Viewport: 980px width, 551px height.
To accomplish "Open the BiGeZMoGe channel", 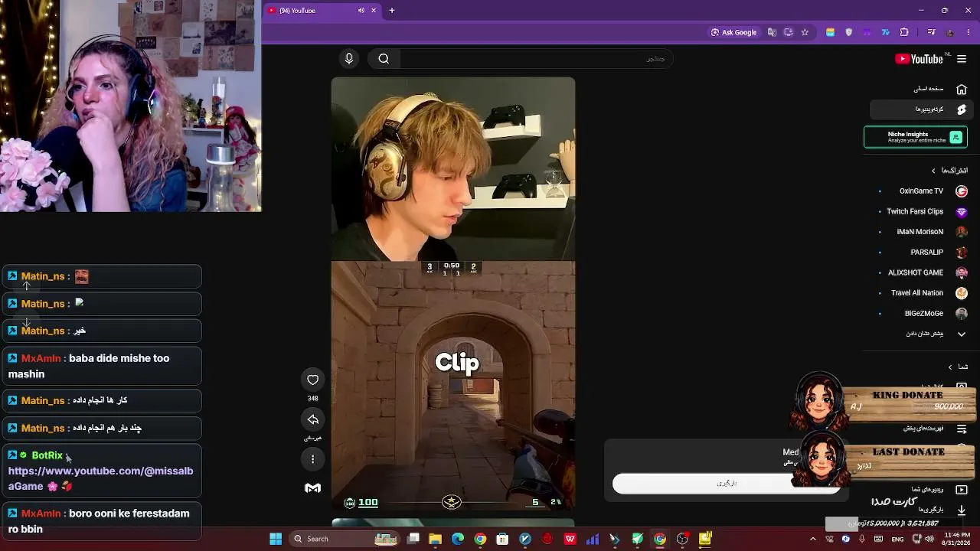I will point(923,313).
